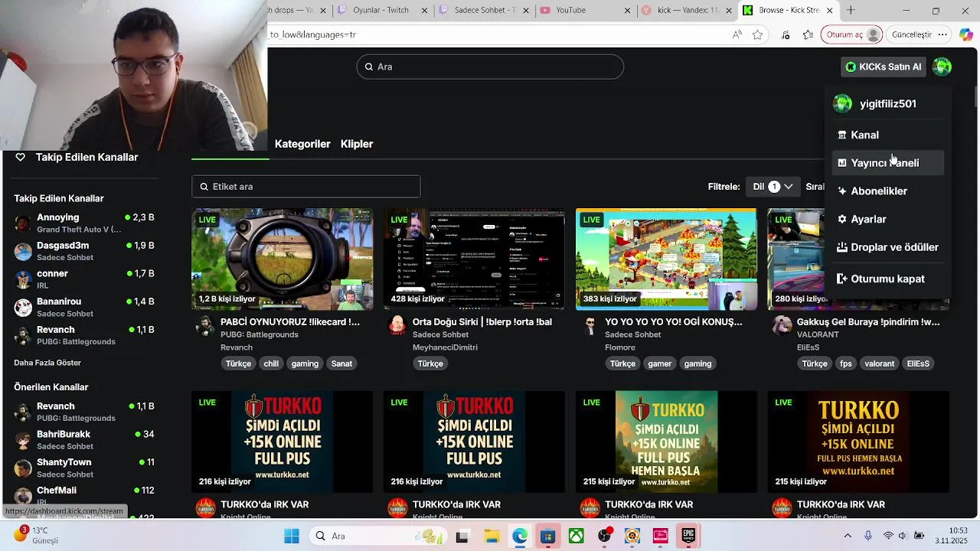Switch to the Kategoriler tab
Screen dimensions: 980x551
coord(302,144)
